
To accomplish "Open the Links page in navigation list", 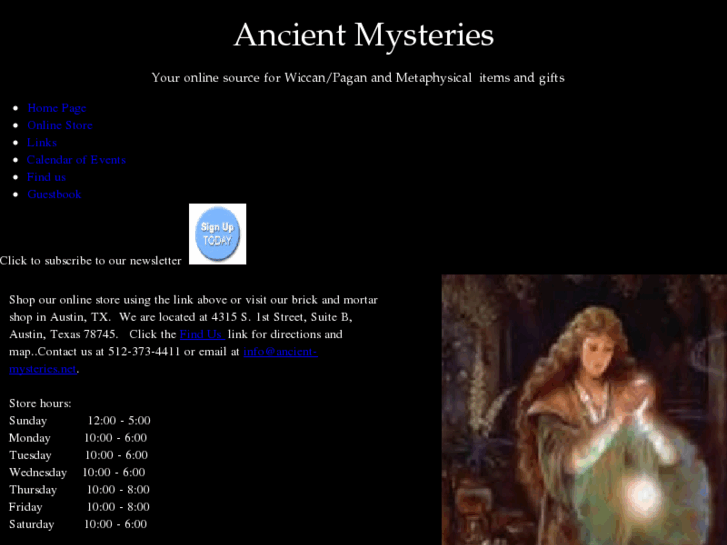I will tap(42, 142).
